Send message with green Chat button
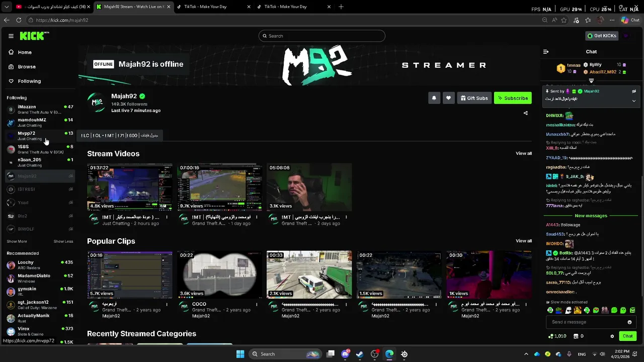The height and width of the screenshot is (362, 644). 628,336
